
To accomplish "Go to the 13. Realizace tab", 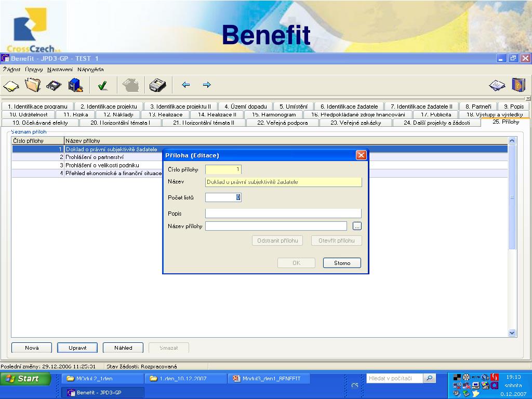I will point(166,115).
